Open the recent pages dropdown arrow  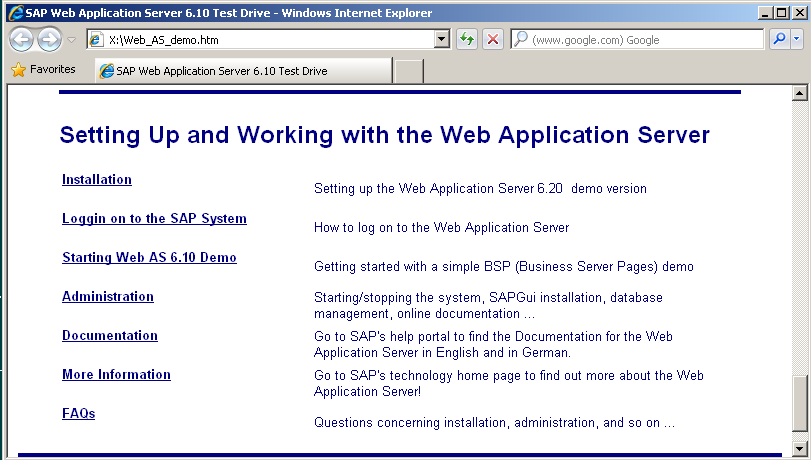click(72, 40)
